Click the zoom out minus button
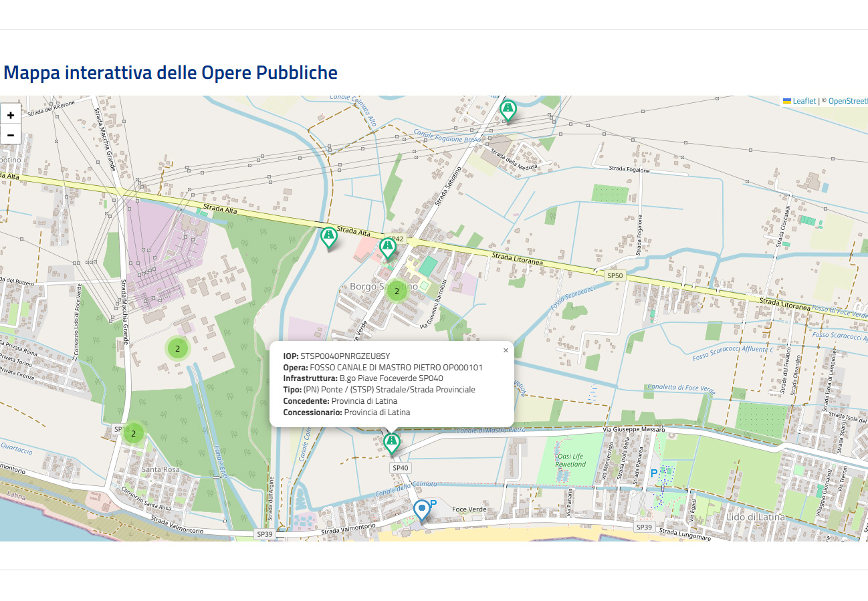This screenshot has height=601, width=868. tap(11, 135)
